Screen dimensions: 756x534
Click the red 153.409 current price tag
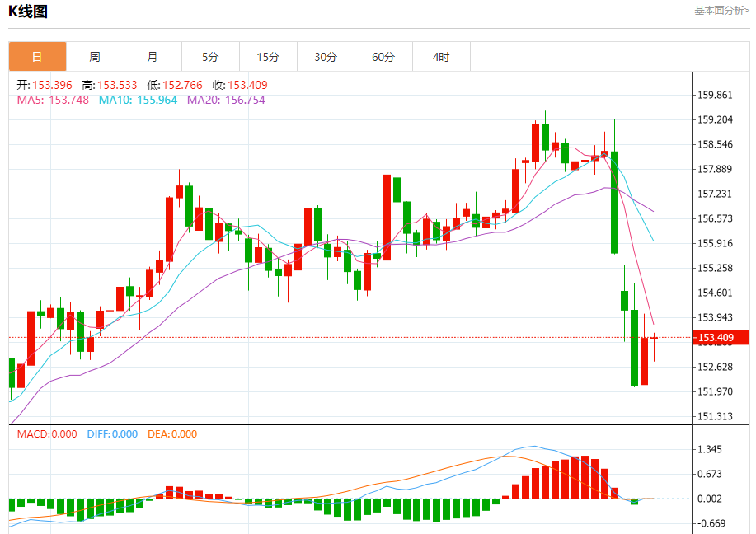721,337
